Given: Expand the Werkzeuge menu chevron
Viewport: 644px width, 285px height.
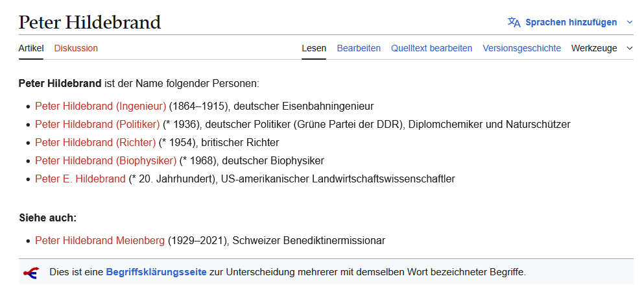Looking at the screenshot, I should (x=630, y=49).
